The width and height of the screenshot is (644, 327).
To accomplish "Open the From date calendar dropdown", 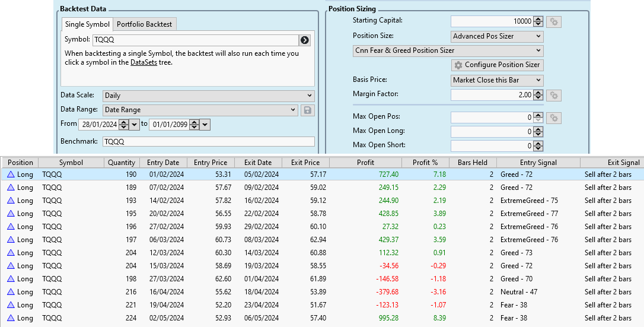I will 135,124.
